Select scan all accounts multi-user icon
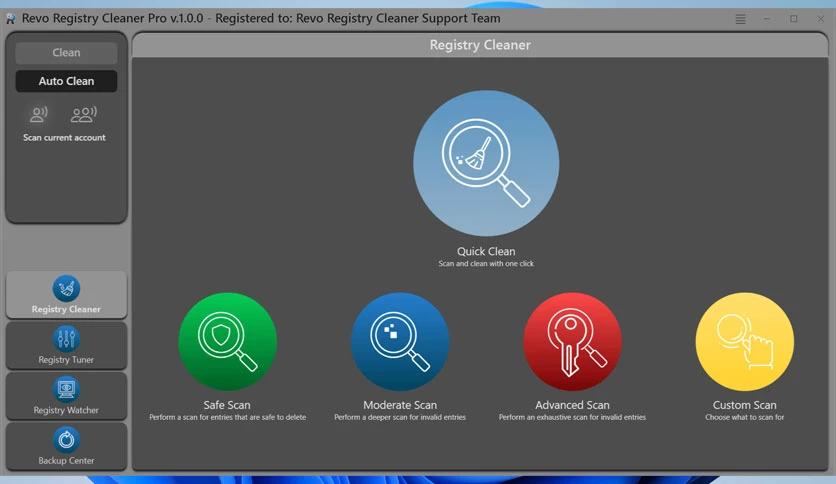This screenshot has height=484, width=836. 84,114
